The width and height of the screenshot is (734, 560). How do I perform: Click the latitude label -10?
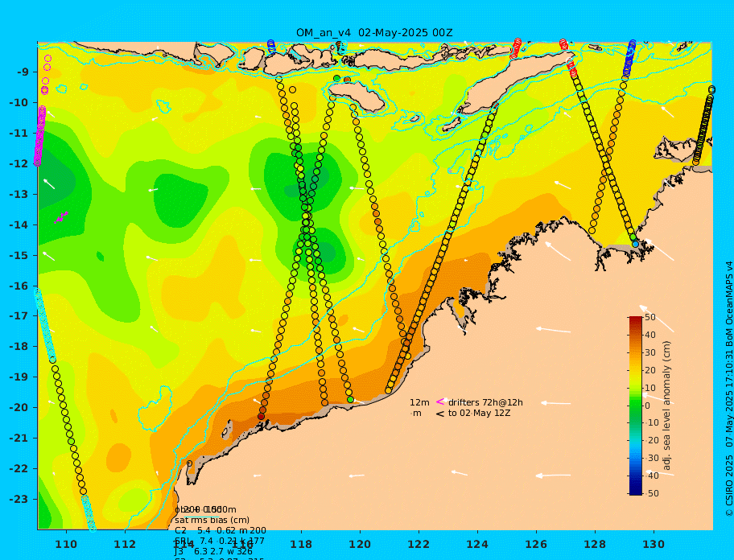coord(20,102)
